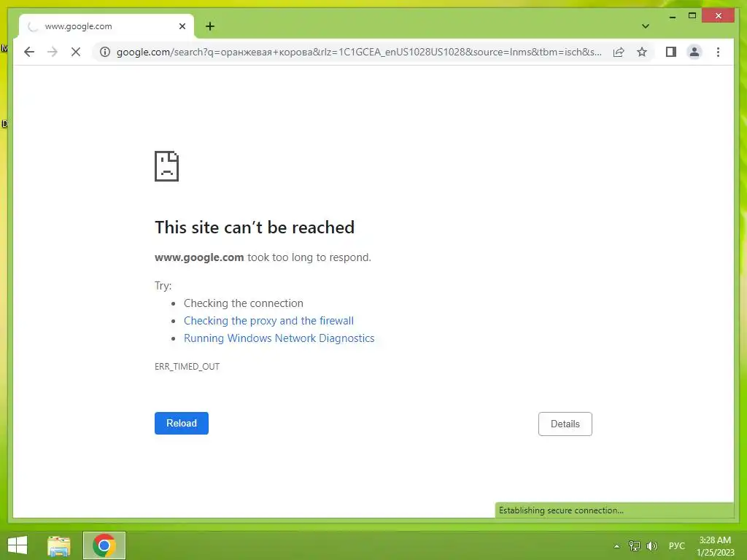Click the 'This site can't be reached' heading
The width and height of the screenshot is (747, 560).
255,227
